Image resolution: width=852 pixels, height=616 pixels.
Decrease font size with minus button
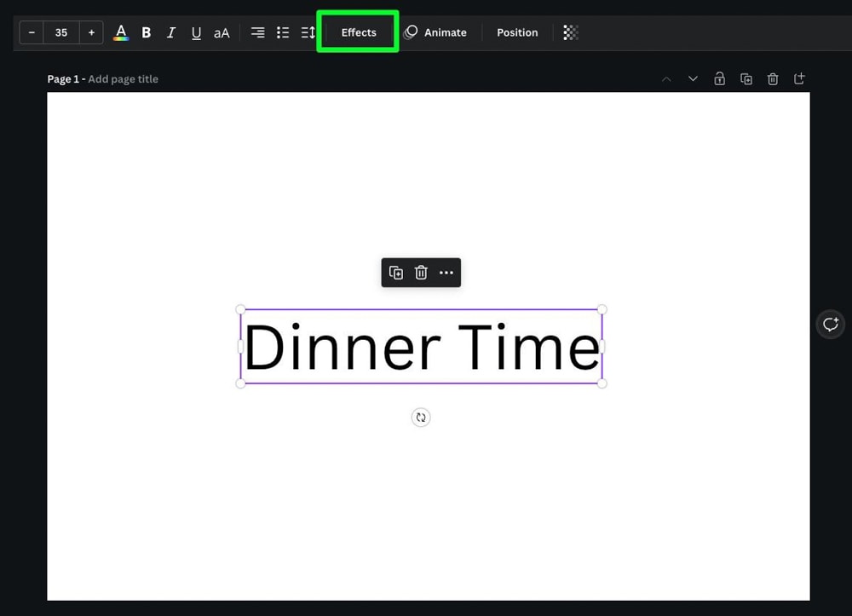coord(32,32)
